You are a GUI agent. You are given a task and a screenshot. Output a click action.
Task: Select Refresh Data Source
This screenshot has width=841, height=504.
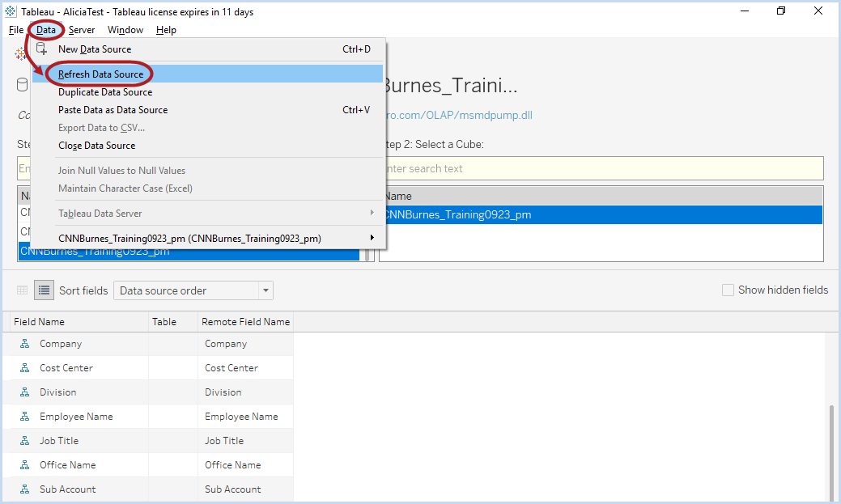(207, 74)
